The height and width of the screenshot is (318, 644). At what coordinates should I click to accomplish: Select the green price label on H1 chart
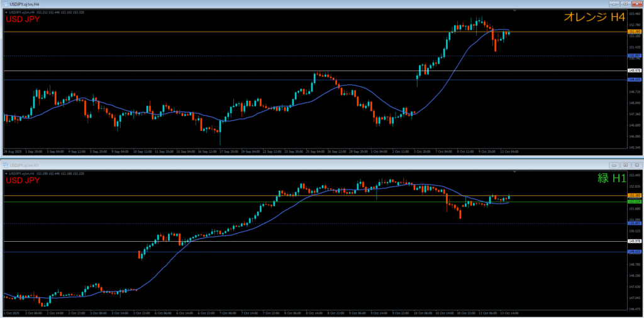click(x=635, y=202)
